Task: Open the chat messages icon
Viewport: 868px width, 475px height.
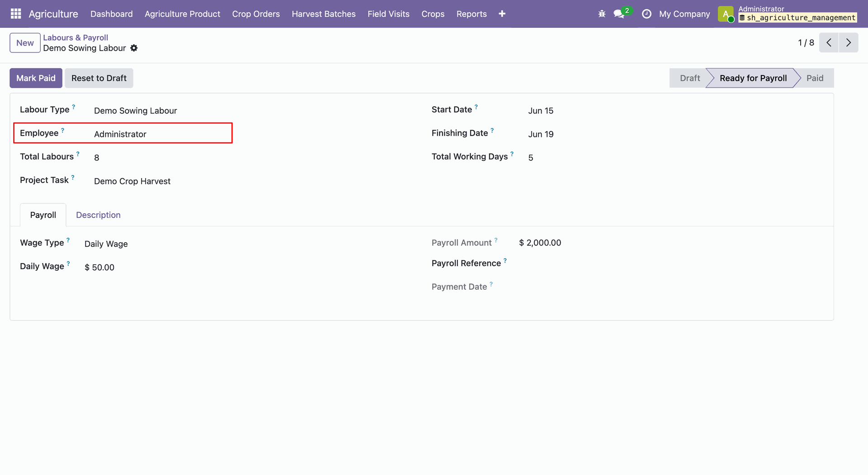Action: (x=619, y=14)
